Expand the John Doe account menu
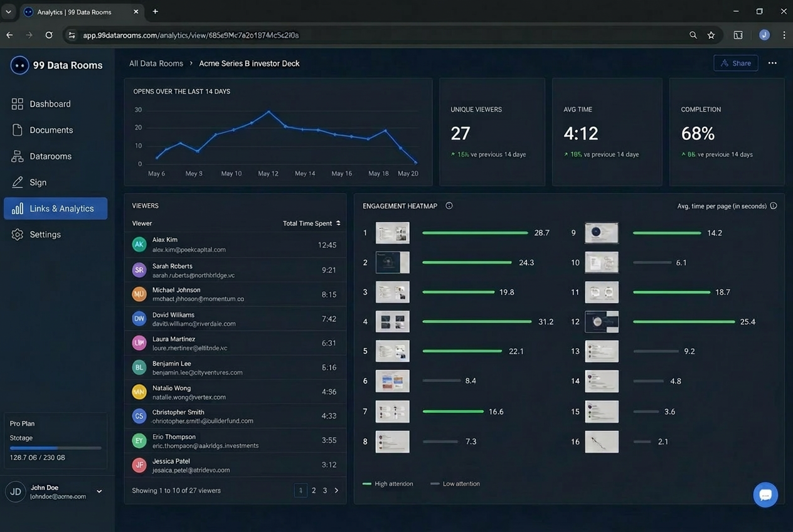The height and width of the screenshot is (532, 793). (99, 492)
